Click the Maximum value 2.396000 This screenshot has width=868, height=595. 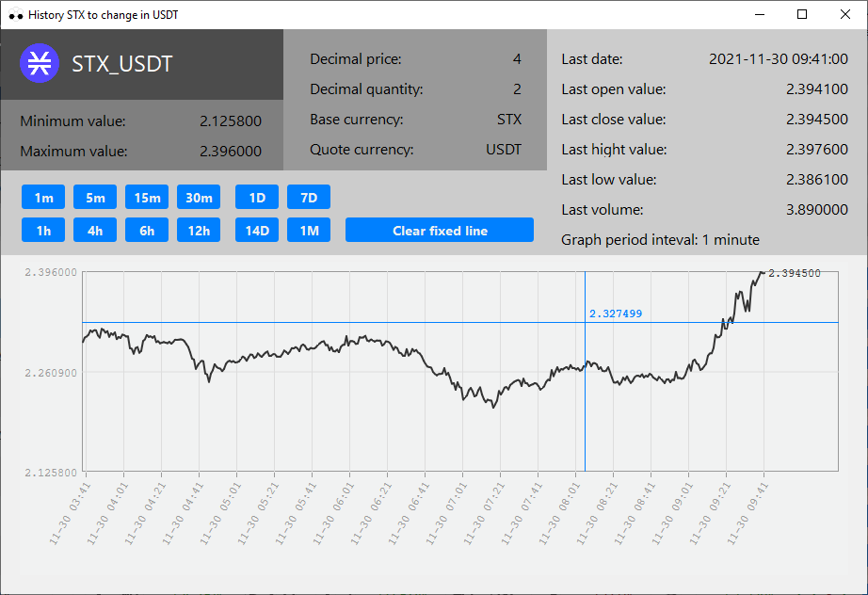click(x=231, y=151)
